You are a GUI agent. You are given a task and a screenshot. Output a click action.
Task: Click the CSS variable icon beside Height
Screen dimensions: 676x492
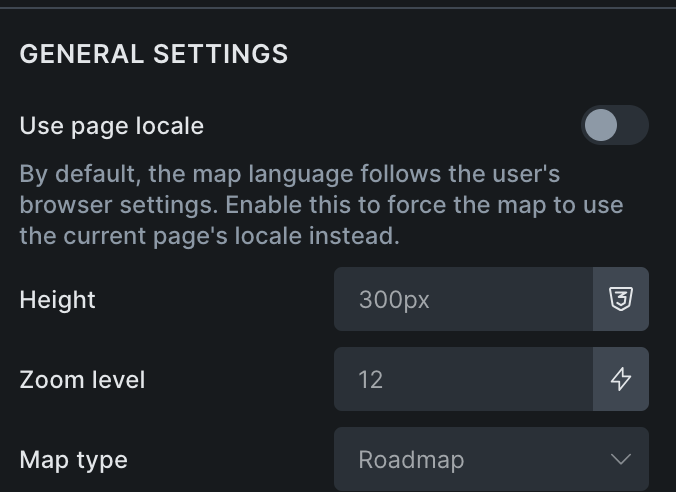click(x=621, y=299)
